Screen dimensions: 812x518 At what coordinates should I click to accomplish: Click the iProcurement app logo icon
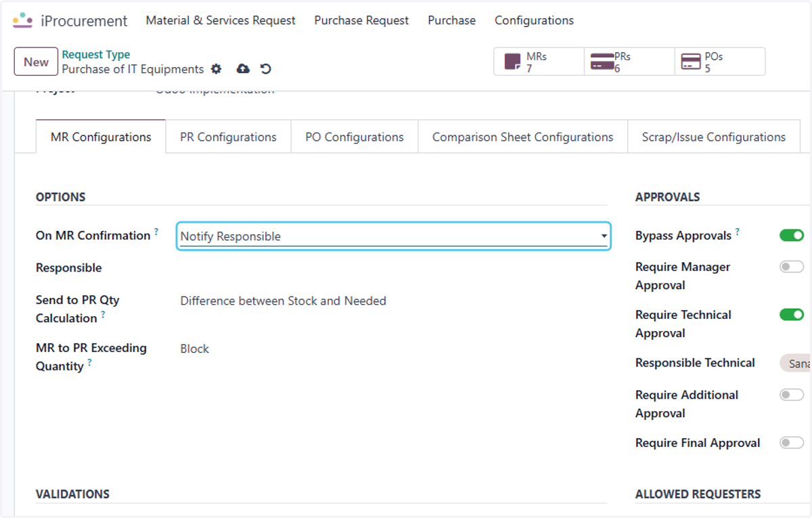coord(22,20)
